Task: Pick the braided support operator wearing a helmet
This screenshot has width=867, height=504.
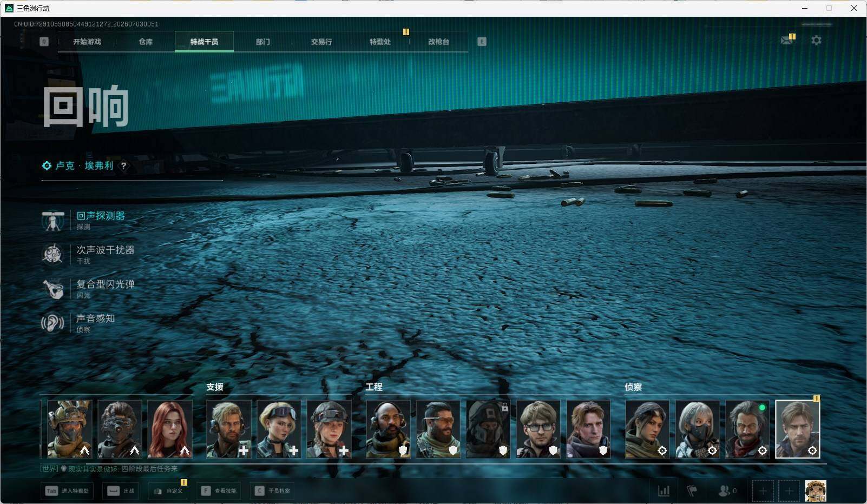Action: [329, 429]
